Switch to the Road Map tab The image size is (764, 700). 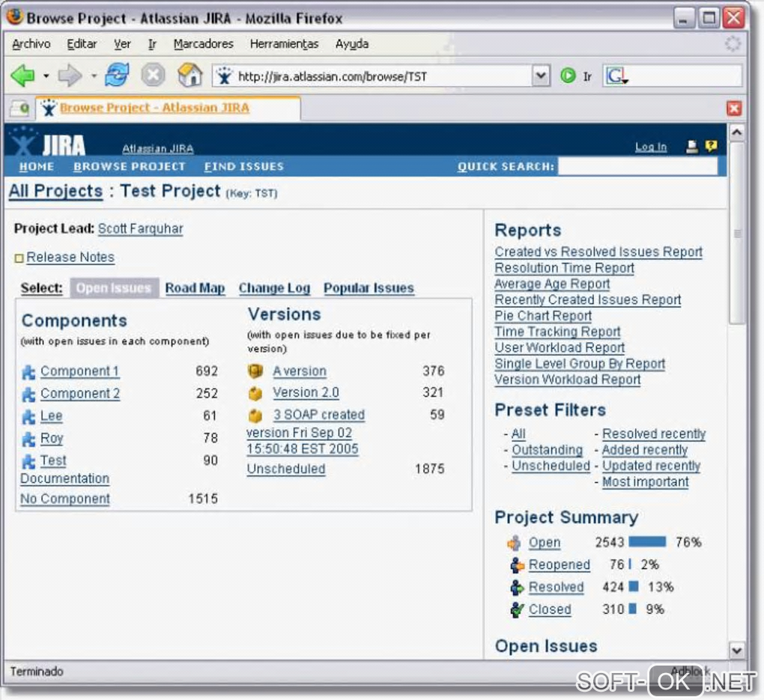(195, 288)
